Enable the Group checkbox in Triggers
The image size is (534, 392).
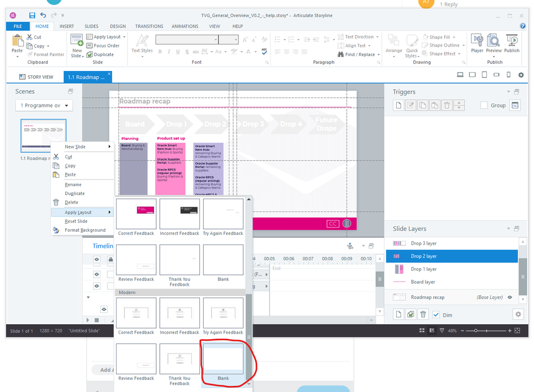click(484, 106)
